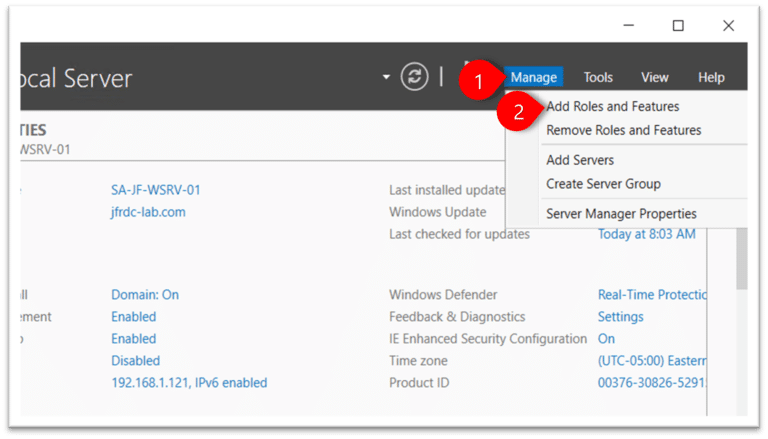Click the Today at 8:03 AM link
Viewport: 768px width, 439px height.
[x=646, y=234]
